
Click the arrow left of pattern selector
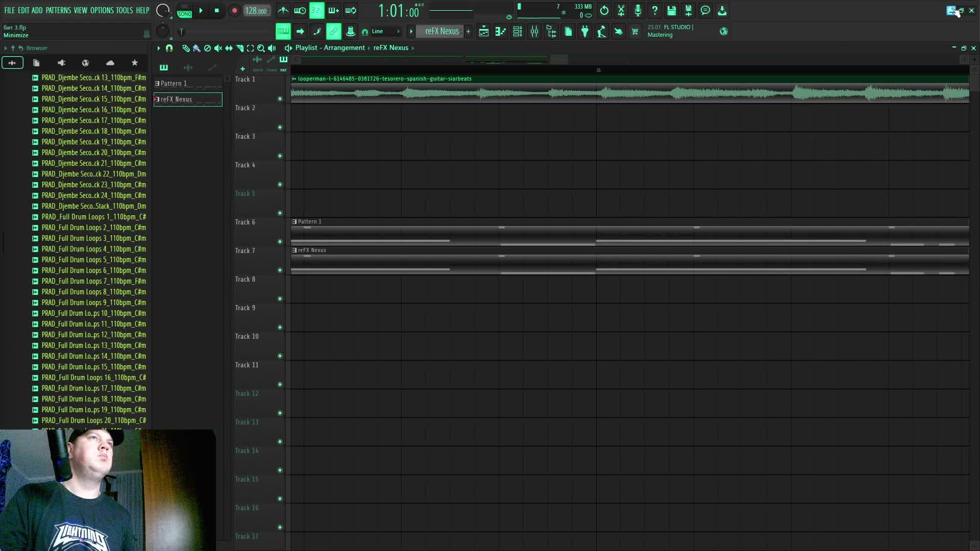pos(411,32)
